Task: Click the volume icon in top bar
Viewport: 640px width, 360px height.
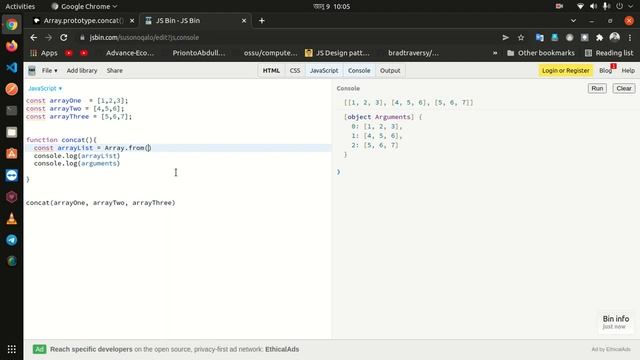Action: tap(593, 6)
